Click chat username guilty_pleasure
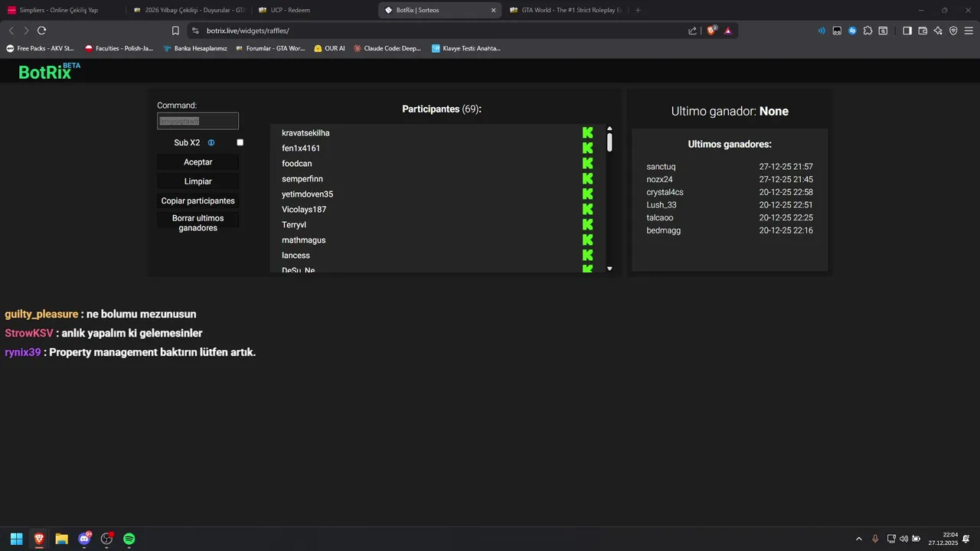The image size is (980, 551). (x=41, y=315)
